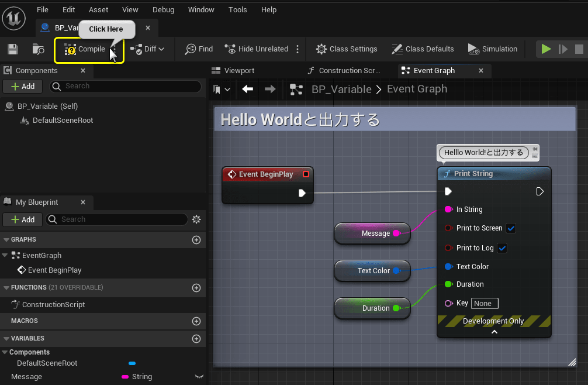
Task: Disable Print to Log on Print String
Action: tap(501, 248)
